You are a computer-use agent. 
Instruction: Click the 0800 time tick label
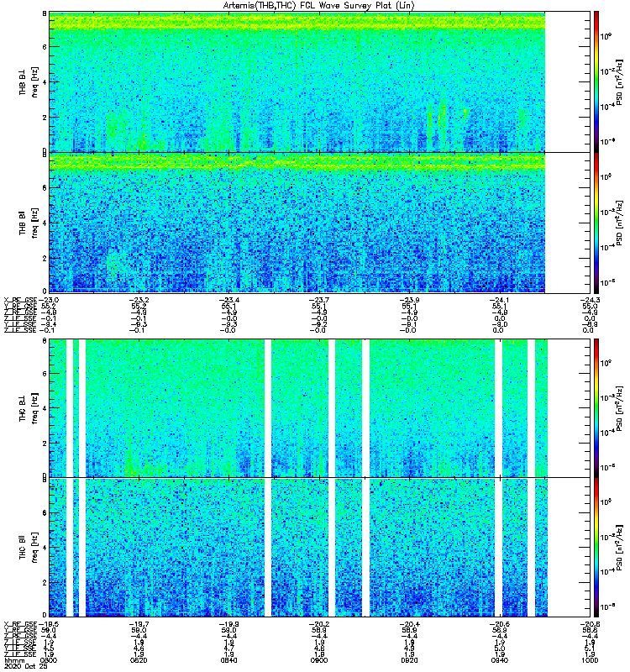point(48,660)
